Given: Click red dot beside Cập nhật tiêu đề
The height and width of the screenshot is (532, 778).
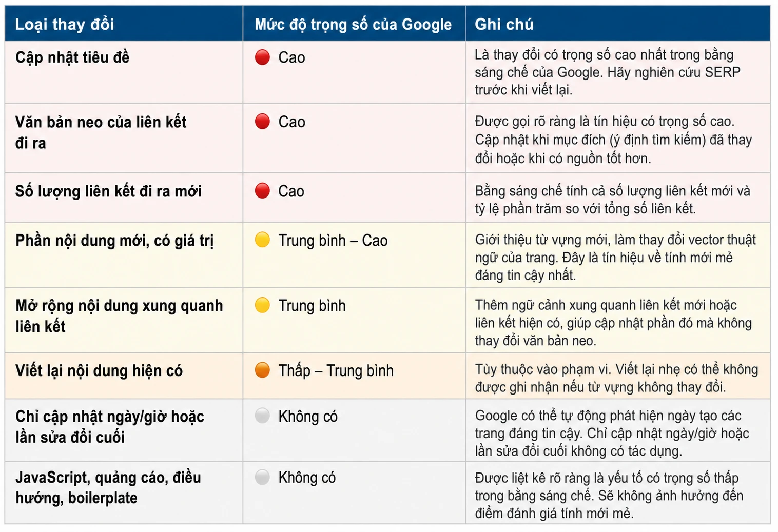Looking at the screenshot, I should [262, 57].
